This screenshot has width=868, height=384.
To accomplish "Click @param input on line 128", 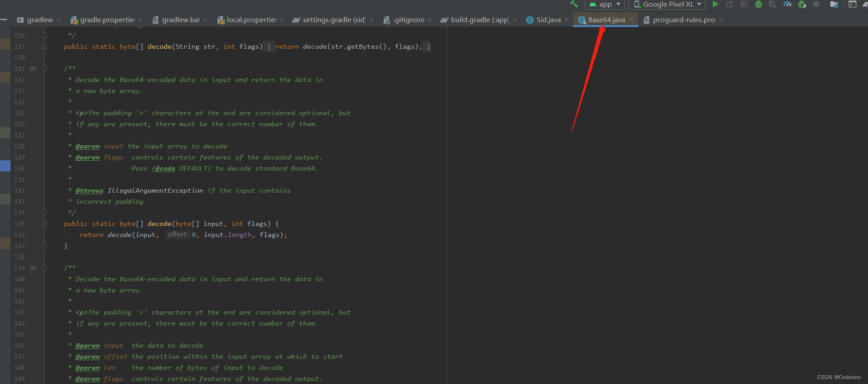I will coord(99,146).
